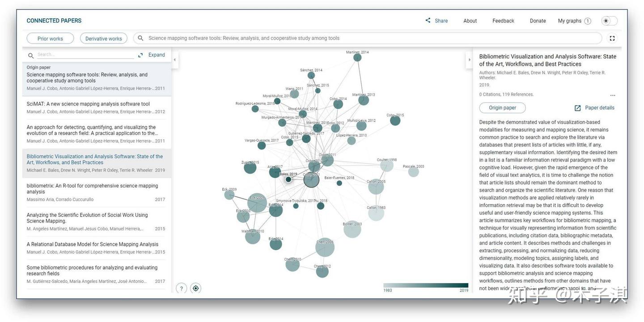Screen dimensions: 644x322
Task: Open the Derivative works view
Action: (x=104, y=39)
